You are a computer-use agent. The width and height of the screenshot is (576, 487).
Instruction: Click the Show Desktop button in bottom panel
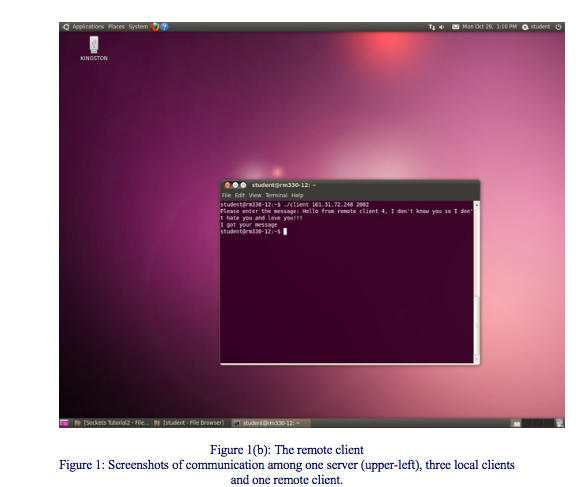point(64,423)
